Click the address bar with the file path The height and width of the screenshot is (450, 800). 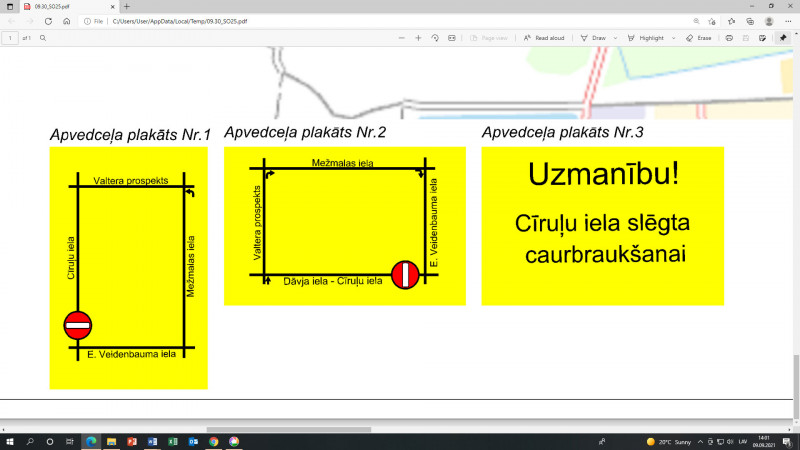tap(300, 20)
